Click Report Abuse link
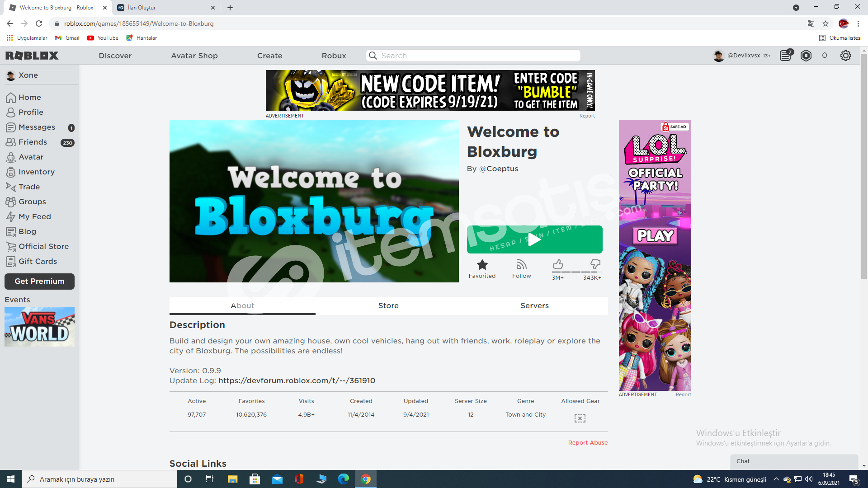 pos(588,442)
